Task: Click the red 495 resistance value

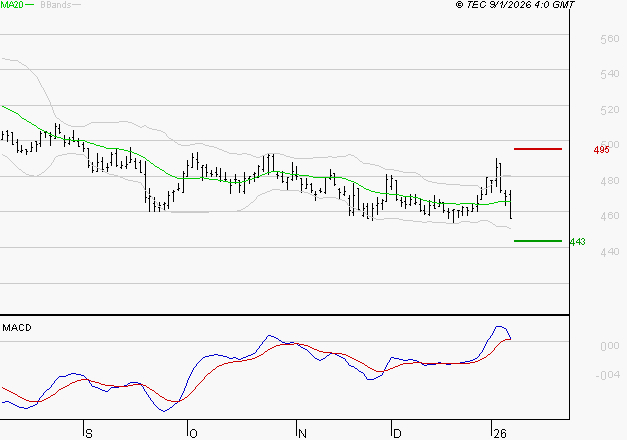Action: [601, 150]
